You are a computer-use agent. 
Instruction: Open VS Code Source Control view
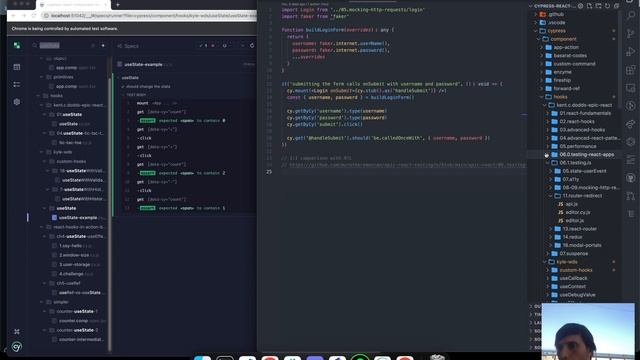[x=631, y=33]
